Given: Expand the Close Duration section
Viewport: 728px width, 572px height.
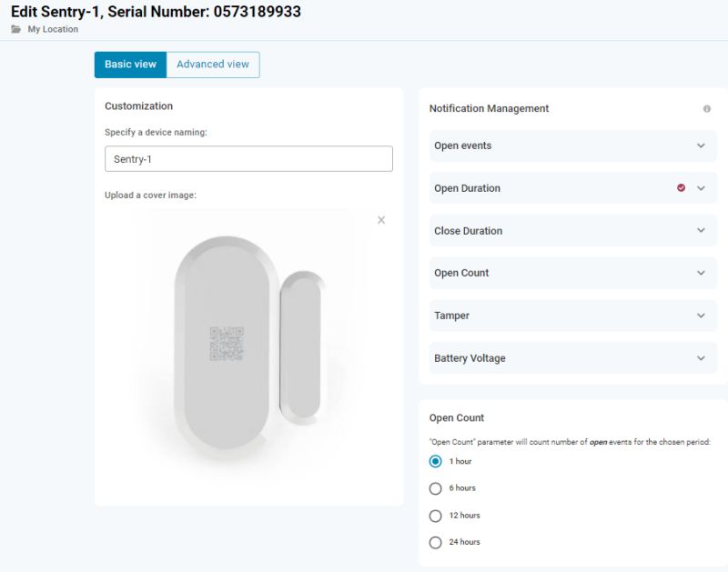Looking at the screenshot, I should coord(571,231).
